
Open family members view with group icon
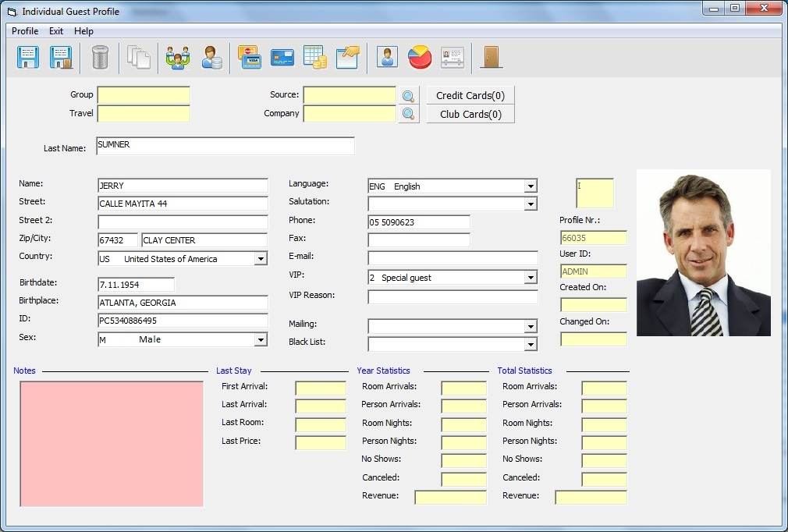[177, 57]
